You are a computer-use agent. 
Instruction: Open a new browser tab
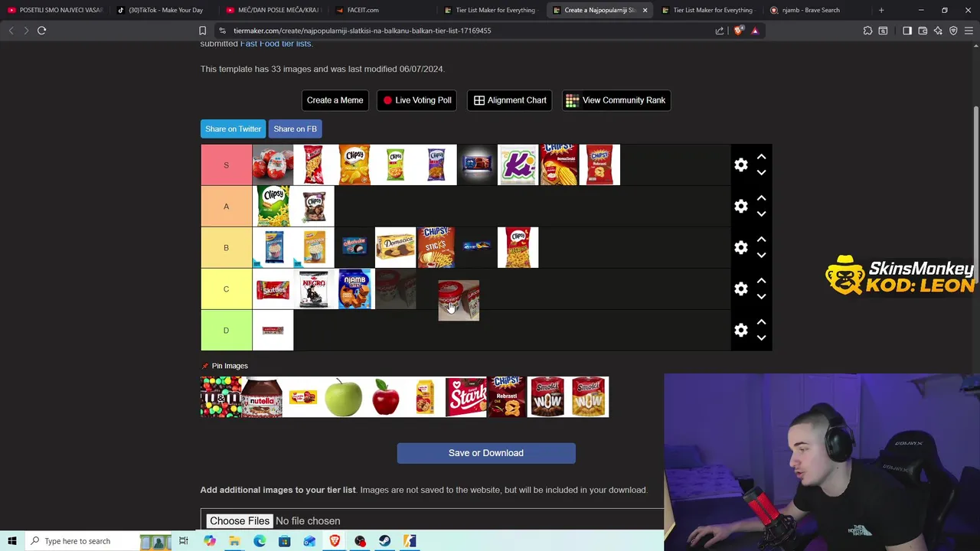click(x=881, y=10)
